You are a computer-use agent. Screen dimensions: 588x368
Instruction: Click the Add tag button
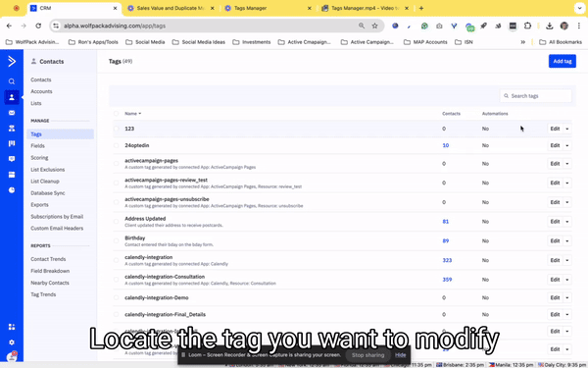[563, 61]
